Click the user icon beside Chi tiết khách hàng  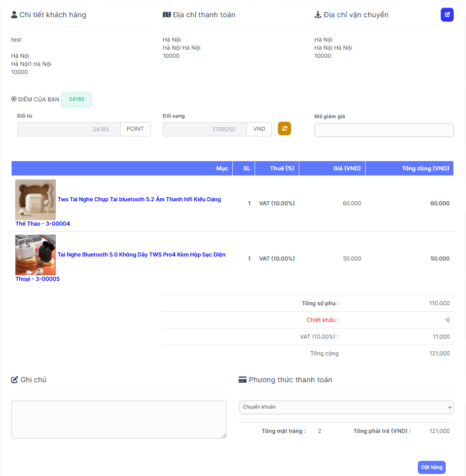14,15
